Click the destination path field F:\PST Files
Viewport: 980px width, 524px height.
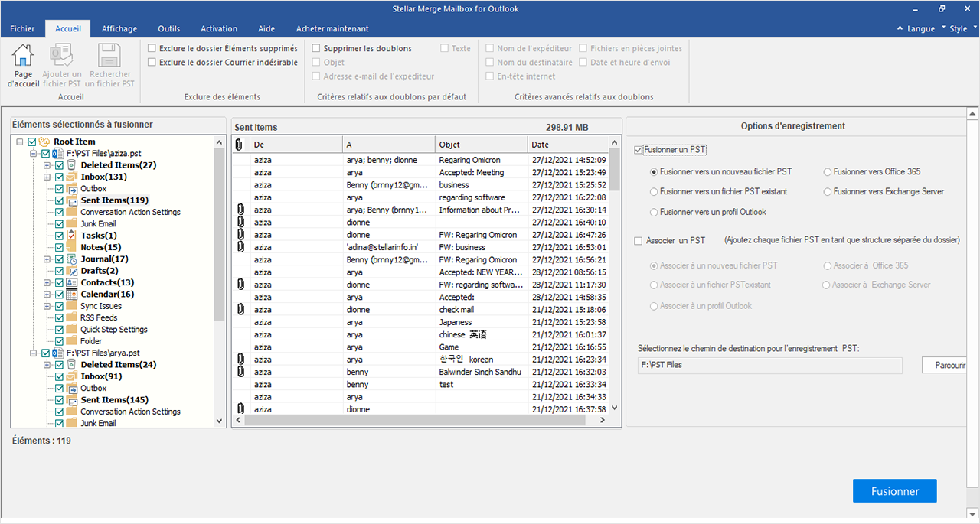769,366
